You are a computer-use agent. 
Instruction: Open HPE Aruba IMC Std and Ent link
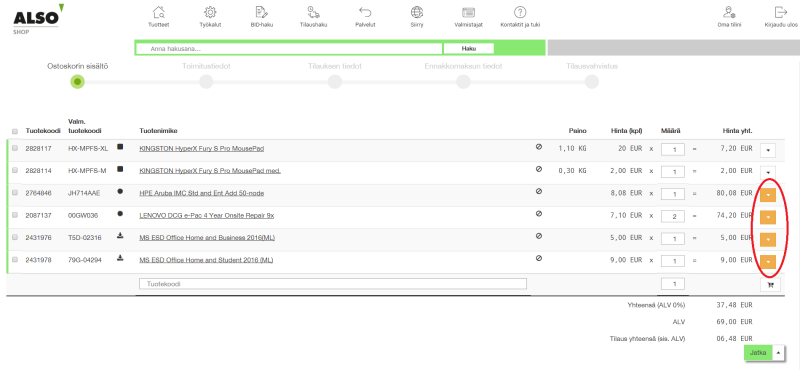point(202,193)
